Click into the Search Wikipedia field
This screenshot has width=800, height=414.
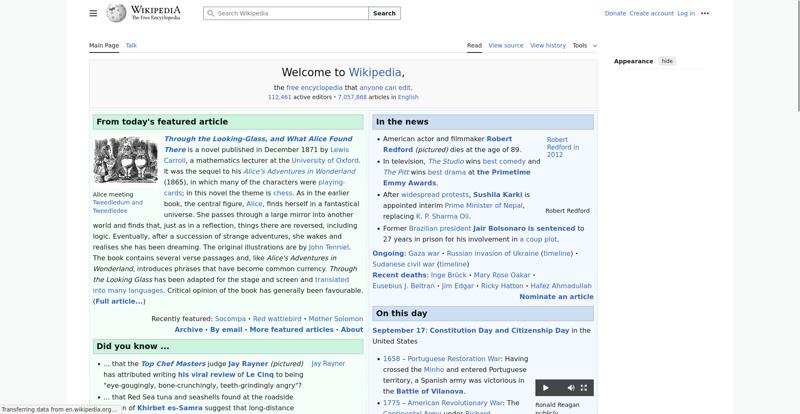point(286,13)
